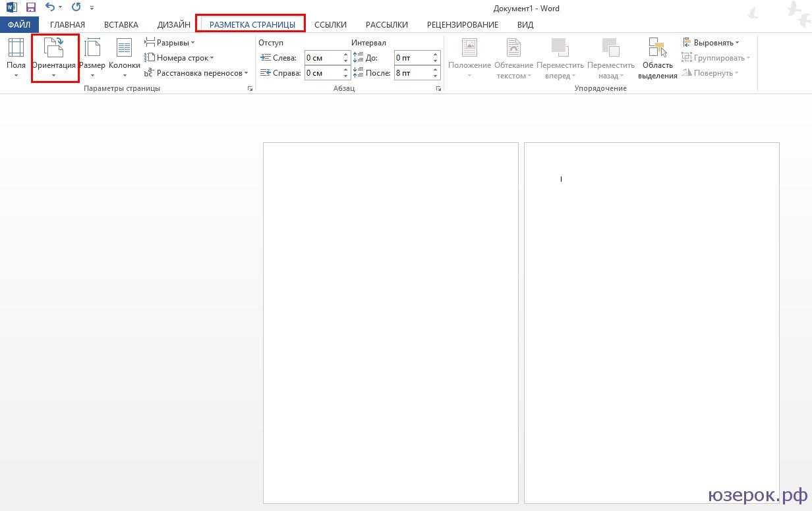Click the Redo arrow icon
This screenshot has height=511, width=812.
click(76, 8)
